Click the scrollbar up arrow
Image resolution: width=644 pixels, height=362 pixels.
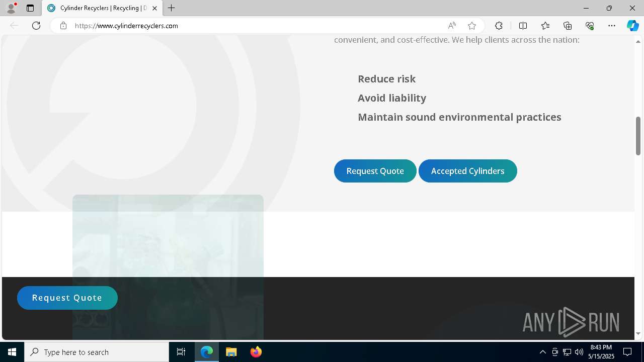click(638, 41)
